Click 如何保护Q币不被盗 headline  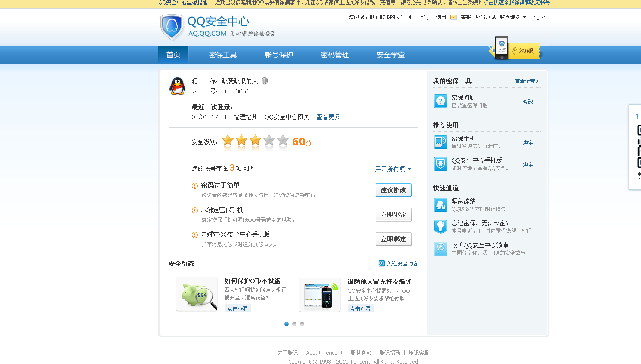[x=253, y=281]
